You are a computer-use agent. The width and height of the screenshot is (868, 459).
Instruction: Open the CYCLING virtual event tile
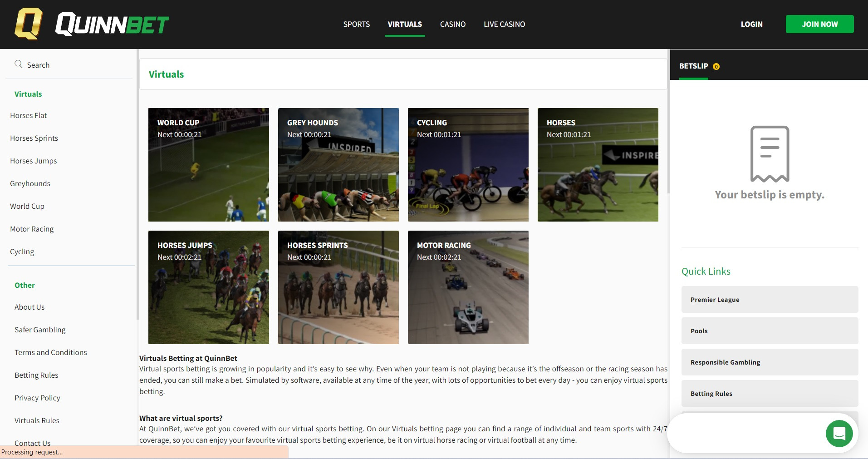[x=468, y=165]
